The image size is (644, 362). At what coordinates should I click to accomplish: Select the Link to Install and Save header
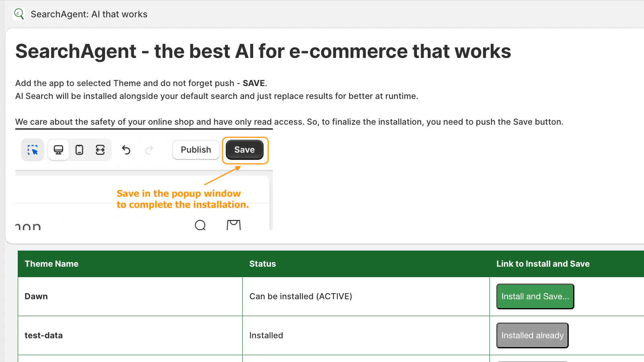543,264
